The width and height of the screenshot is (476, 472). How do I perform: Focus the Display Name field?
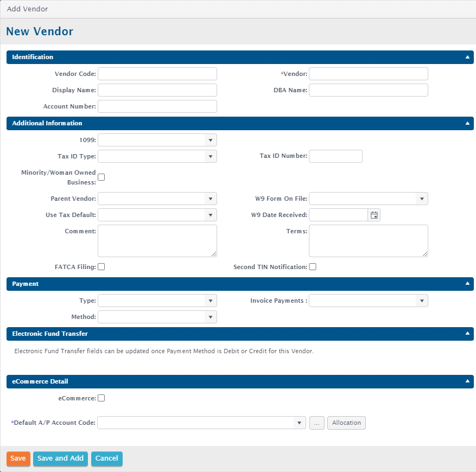(157, 90)
